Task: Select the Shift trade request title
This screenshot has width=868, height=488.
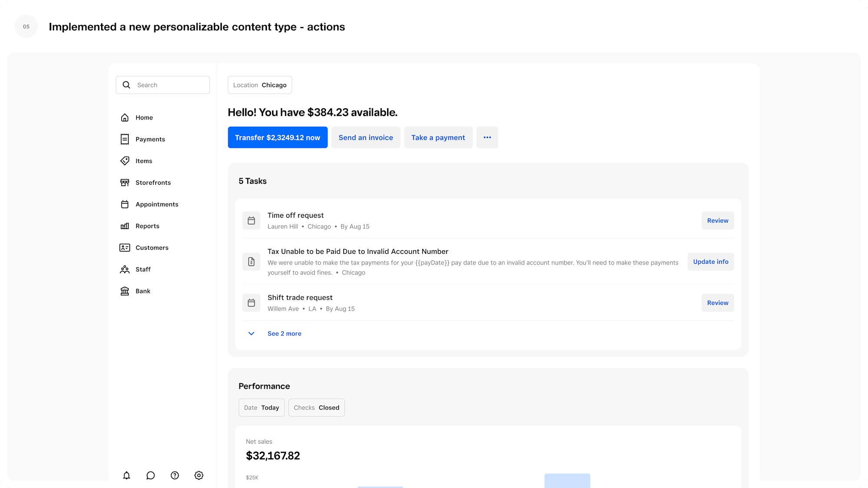Action: click(300, 298)
